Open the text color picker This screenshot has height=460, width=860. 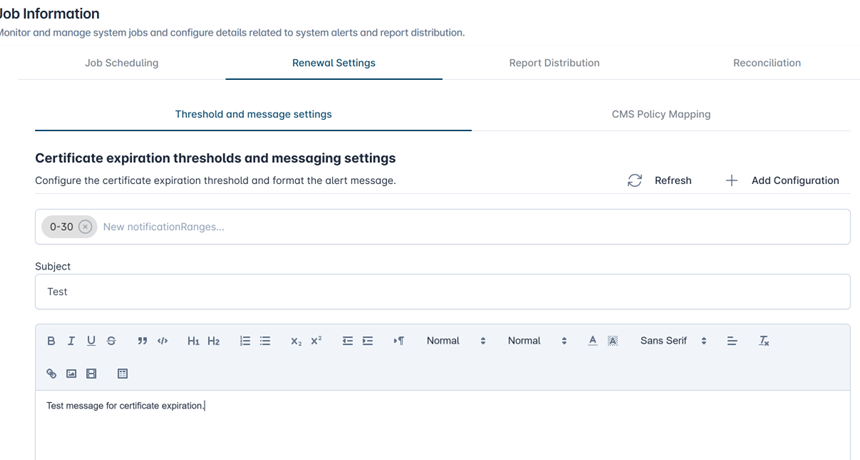pos(592,341)
